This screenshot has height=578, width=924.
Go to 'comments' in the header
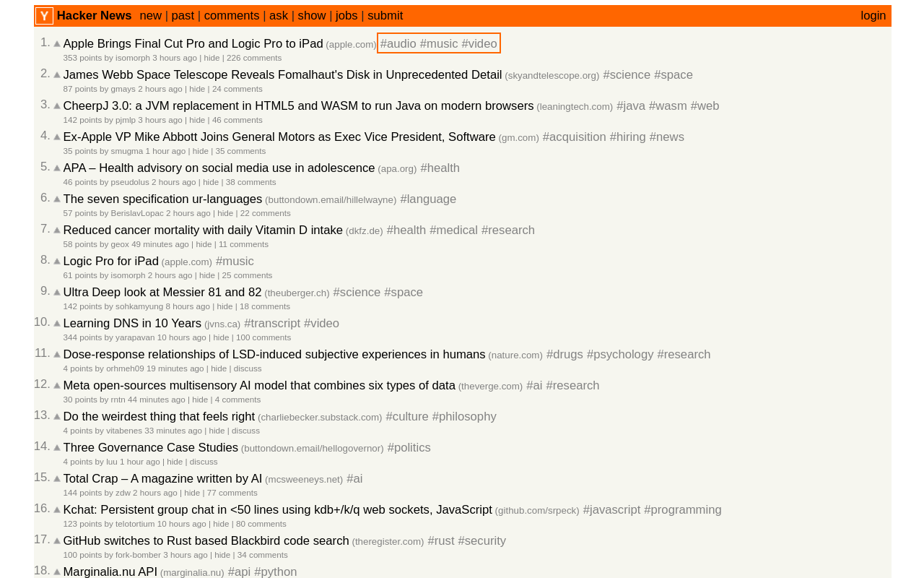tap(232, 16)
